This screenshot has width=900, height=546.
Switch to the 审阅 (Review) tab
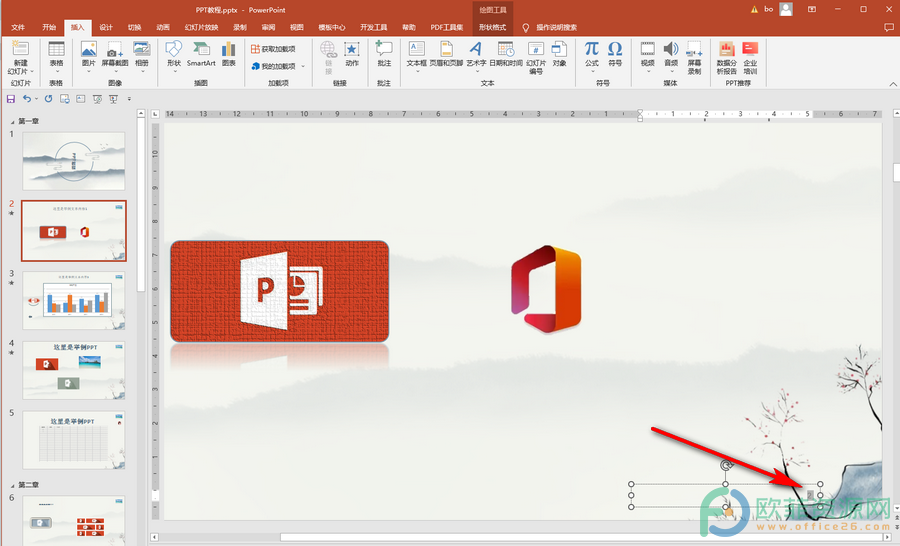(268, 27)
